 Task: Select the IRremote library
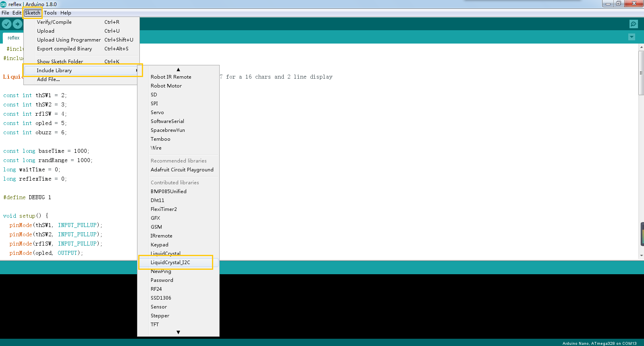point(178,236)
